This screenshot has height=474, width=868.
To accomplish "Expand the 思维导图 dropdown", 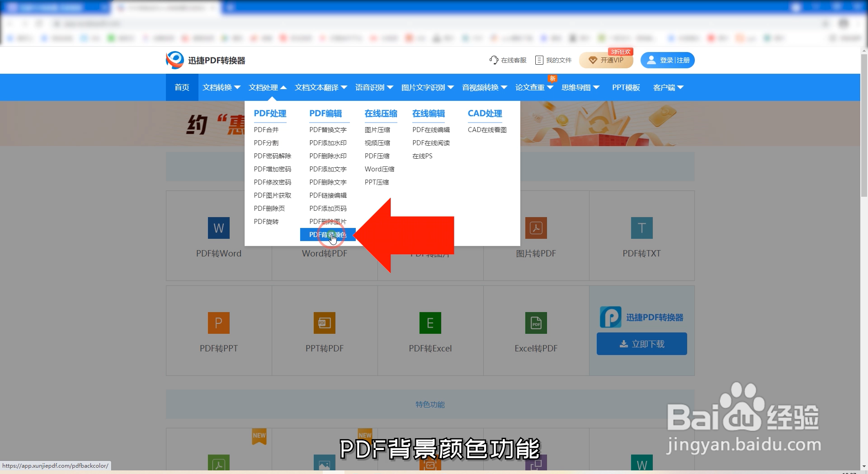I will [580, 87].
